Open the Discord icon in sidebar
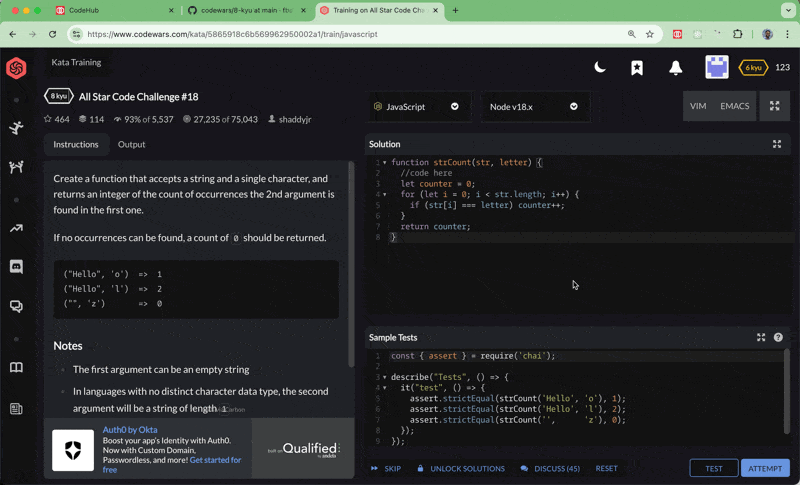 (x=16, y=267)
